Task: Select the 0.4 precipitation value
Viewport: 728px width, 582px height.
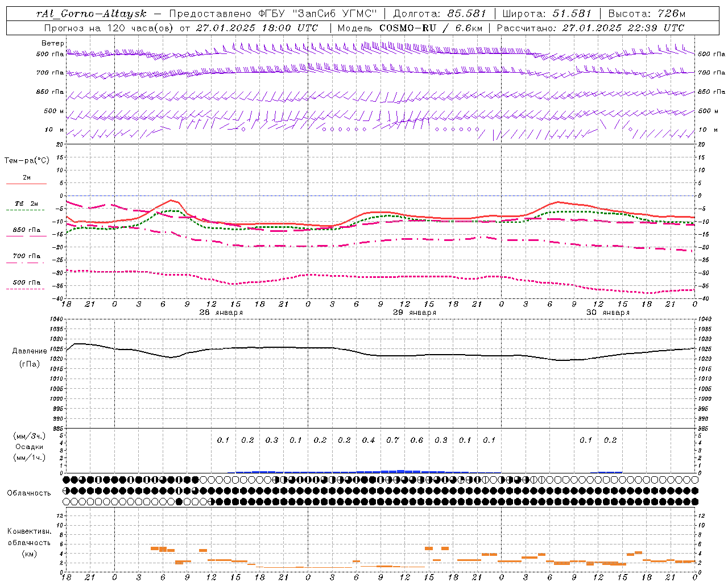Action: tap(369, 440)
